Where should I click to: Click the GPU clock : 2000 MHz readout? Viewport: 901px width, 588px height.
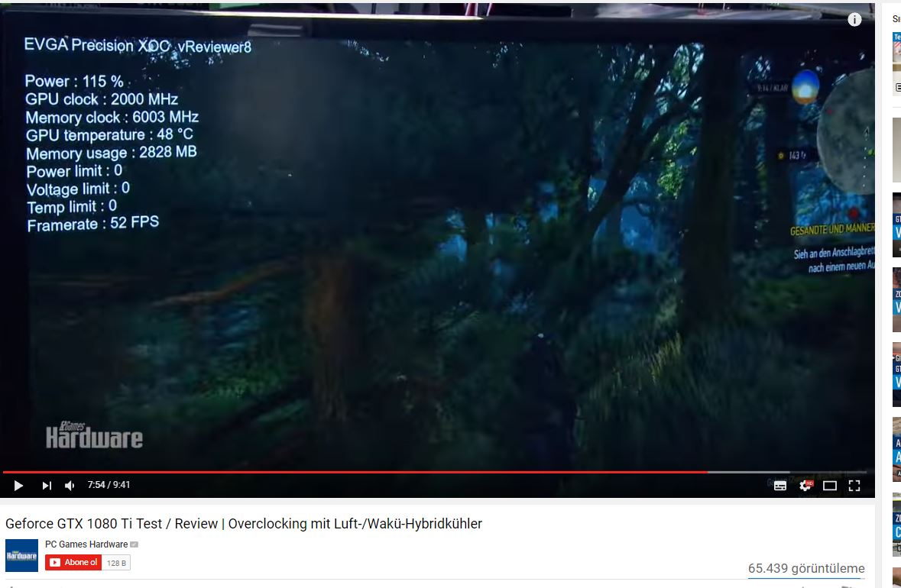point(102,99)
